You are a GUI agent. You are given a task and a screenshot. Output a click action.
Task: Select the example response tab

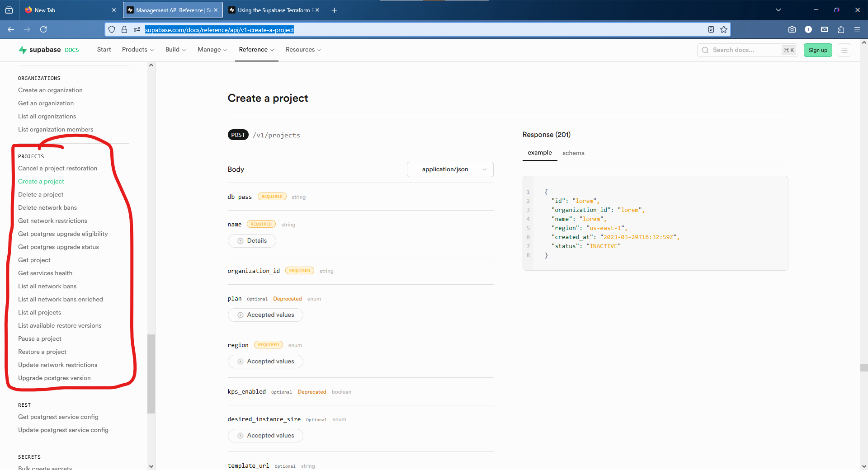tap(540, 153)
